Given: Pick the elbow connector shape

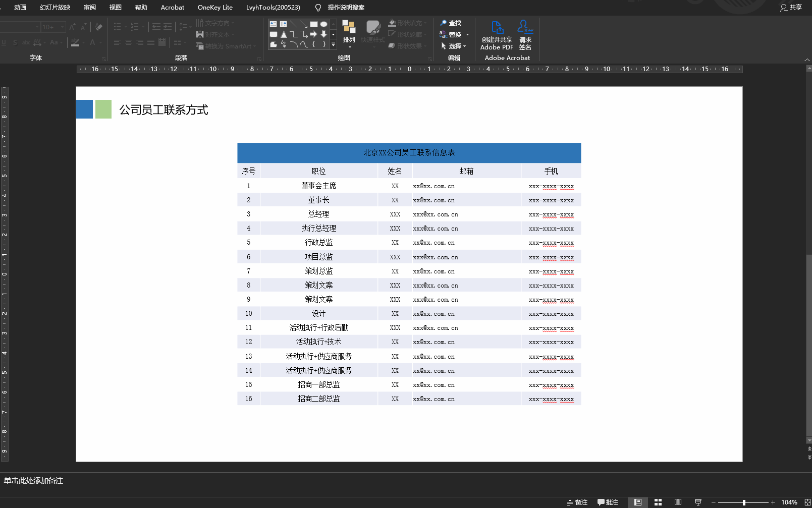Looking at the screenshot, I should (x=293, y=34).
